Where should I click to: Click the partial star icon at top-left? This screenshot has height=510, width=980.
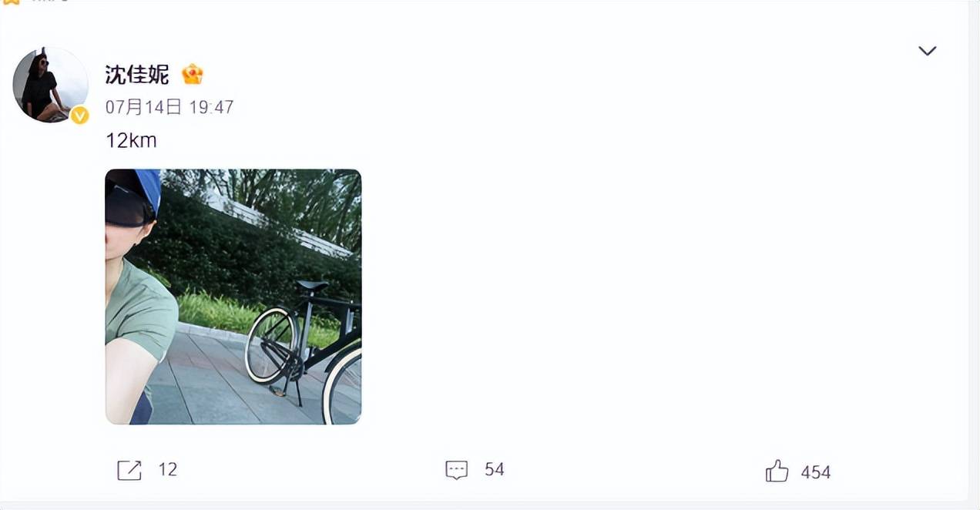click(11, 2)
